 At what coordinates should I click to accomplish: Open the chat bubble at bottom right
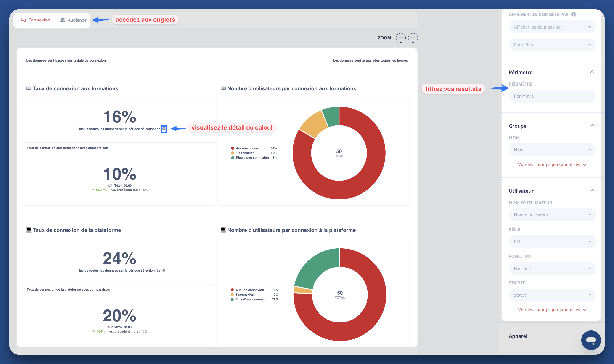click(591, 340)
